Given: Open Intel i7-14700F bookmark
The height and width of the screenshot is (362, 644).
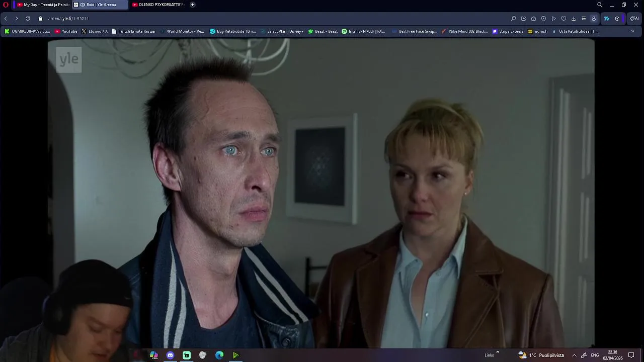Looking at the screenshot, I should 363,31.
